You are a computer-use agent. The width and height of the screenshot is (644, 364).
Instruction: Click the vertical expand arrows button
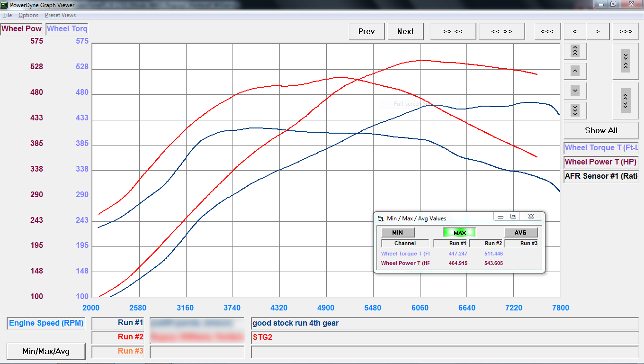point(625,100)
